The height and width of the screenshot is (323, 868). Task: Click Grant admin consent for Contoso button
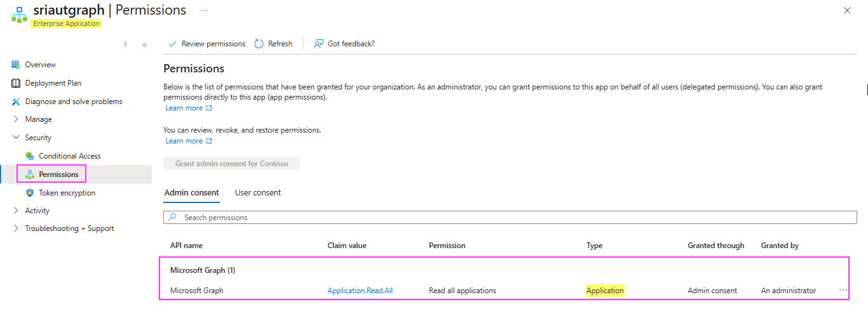tap(231, 164)
